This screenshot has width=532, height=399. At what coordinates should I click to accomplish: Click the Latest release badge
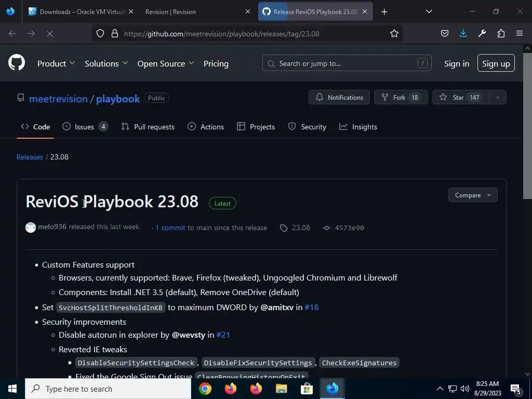click(x=222, y=203)
